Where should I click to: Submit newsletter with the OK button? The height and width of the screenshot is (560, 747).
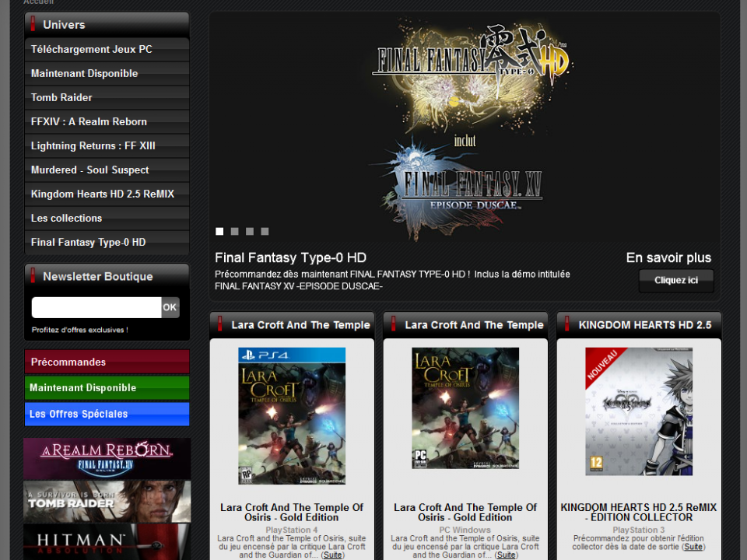tap(170, 307)
